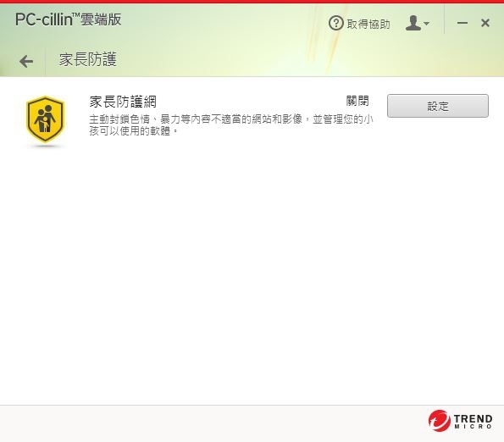The width and height of the screenshot is (504, 442).
Task: Click the empty white content area
Action: 252,273
